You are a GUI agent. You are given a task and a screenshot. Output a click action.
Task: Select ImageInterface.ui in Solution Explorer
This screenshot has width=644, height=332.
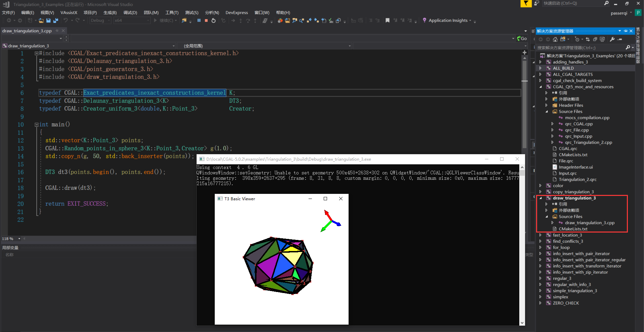pos(576,167)
